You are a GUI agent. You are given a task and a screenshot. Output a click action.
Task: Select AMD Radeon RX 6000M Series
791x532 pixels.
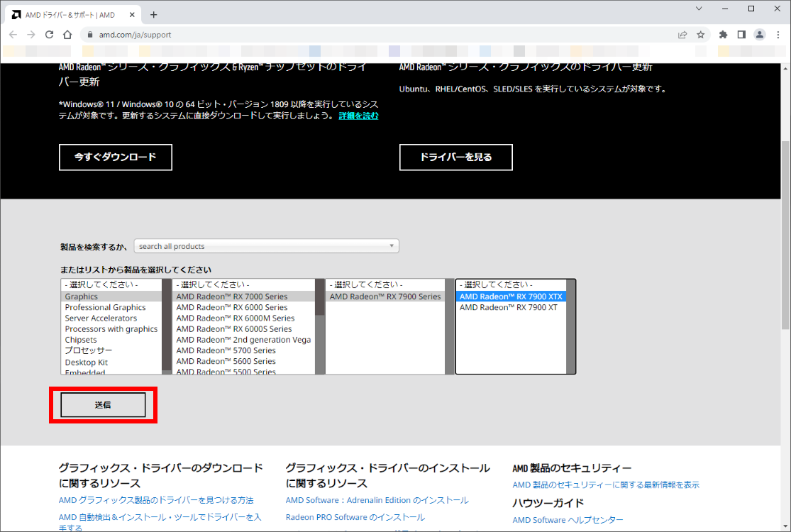[243, 318]
